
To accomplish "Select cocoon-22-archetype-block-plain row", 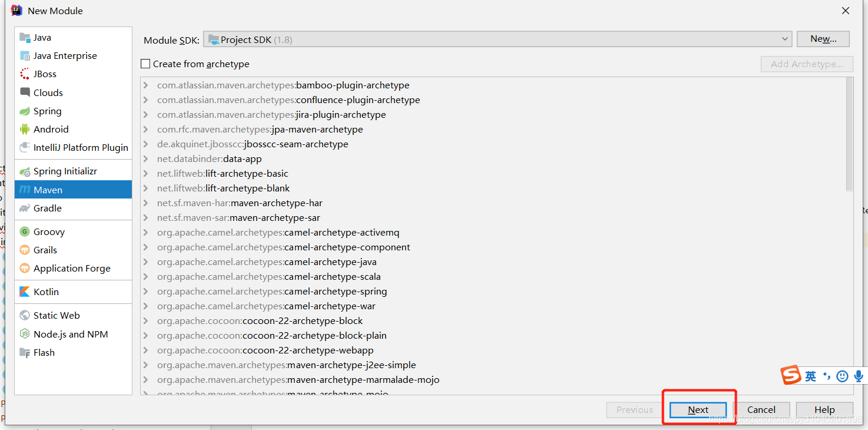I will [x=493, y=336].
